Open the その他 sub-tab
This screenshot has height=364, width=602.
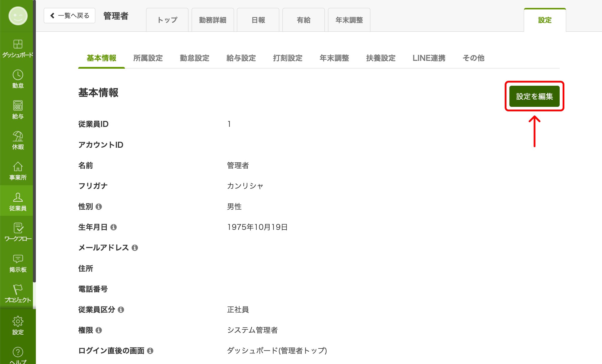[x=474, y=58]
